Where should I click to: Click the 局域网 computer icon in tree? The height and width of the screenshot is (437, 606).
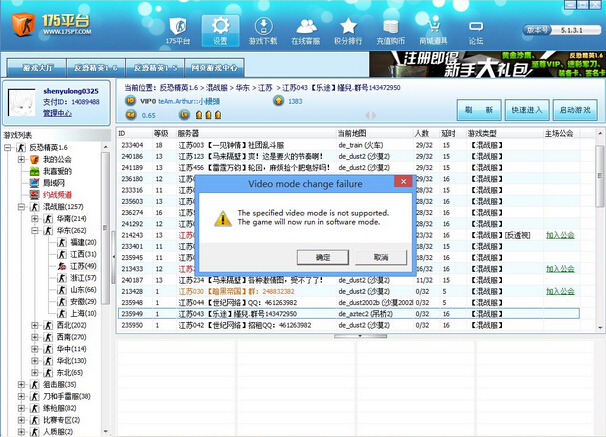pyautogui.click(x=34, y=183)
